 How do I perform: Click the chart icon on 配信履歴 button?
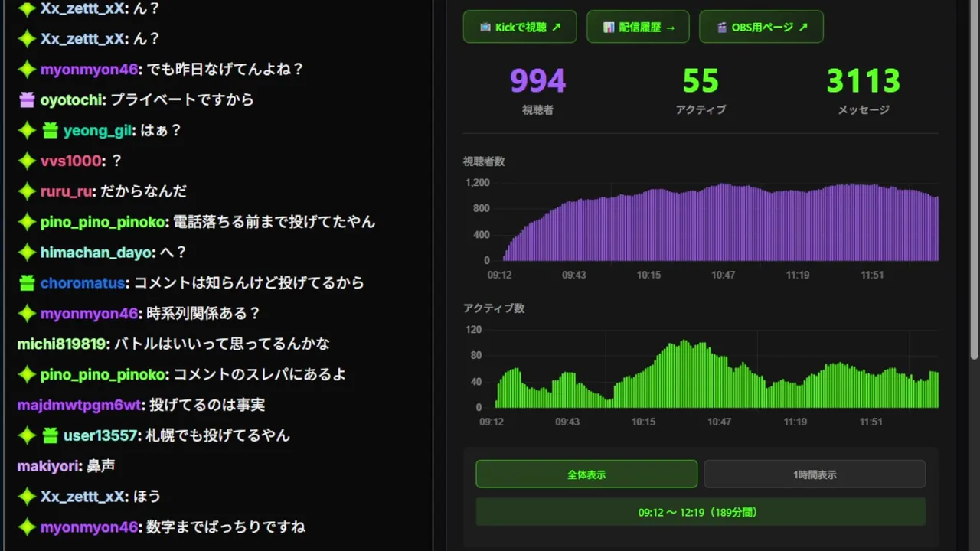coord(609,27)
